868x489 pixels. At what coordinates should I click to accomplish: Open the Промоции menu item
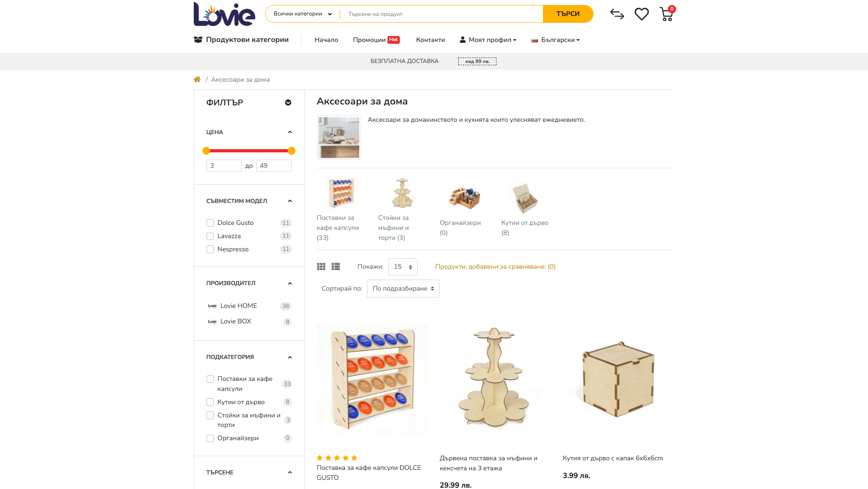(x=376, y=40)
